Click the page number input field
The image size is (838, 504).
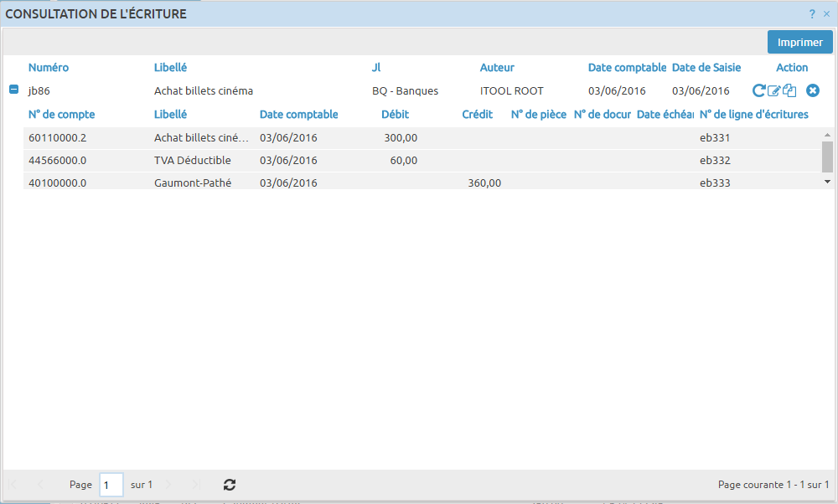111,485
